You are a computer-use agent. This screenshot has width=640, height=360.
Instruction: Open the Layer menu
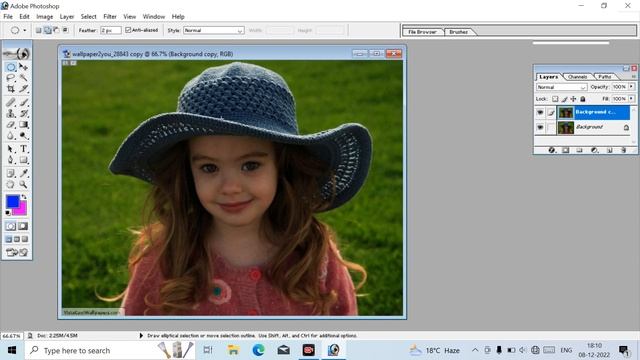(67, 16)
